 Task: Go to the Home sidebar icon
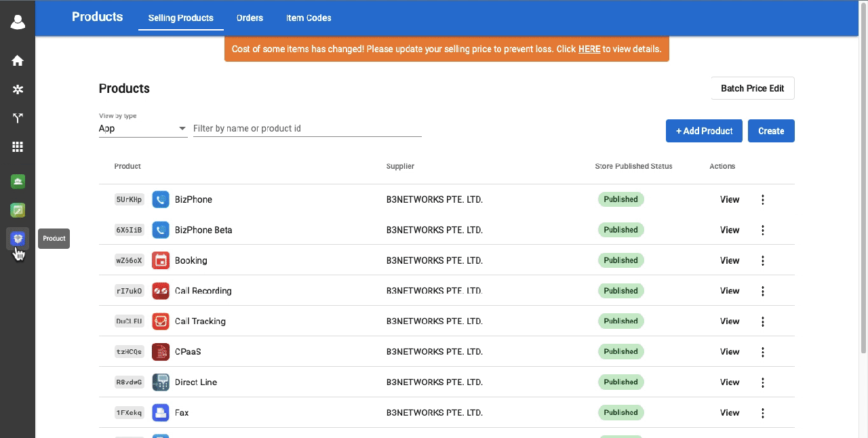point(18,60)
